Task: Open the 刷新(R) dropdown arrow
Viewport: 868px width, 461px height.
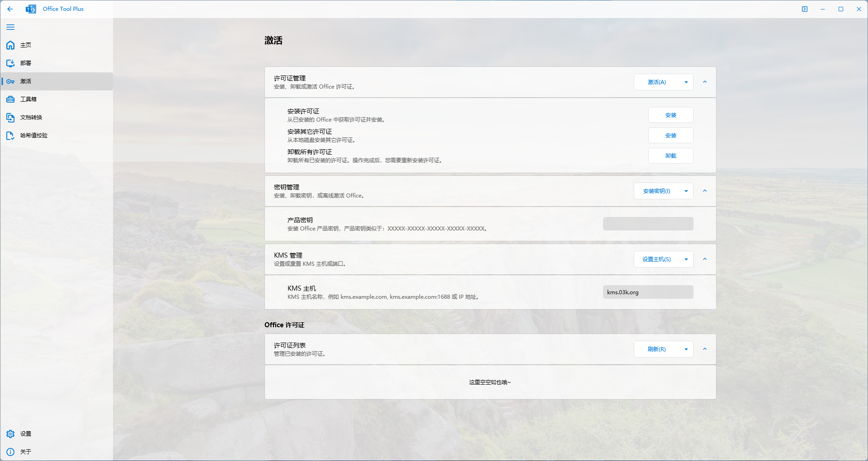Action: click(686, 349)
